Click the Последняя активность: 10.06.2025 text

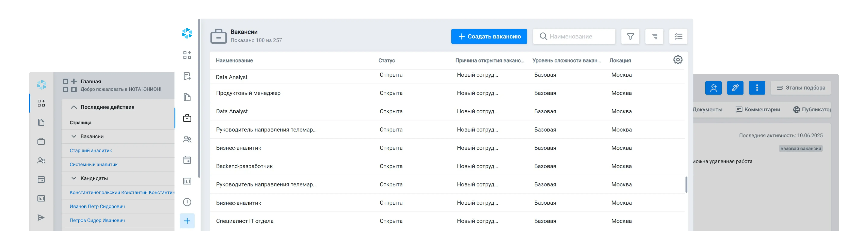pyautogui.click(x=781, y=136)
